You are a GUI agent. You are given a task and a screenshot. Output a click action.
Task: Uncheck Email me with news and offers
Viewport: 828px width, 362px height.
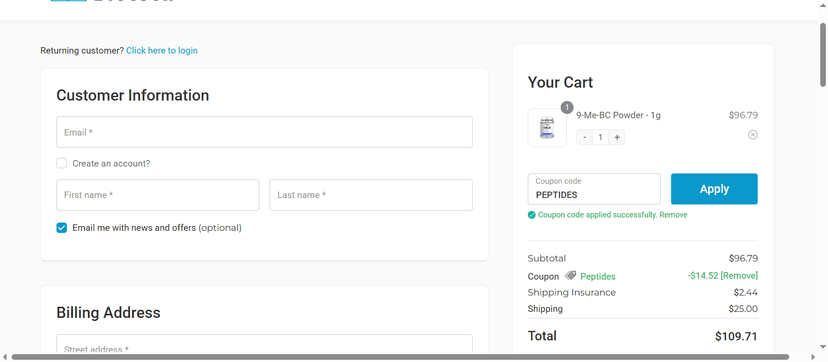click(x=62, y=228)
